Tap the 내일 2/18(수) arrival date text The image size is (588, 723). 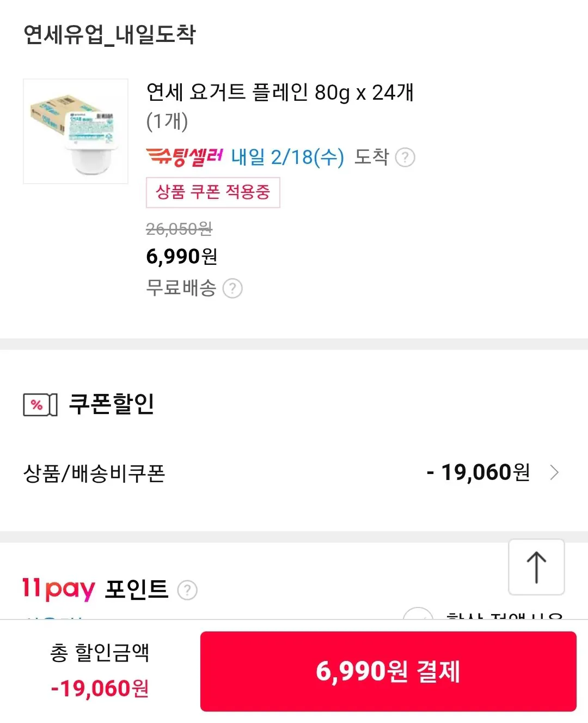[x=287, y=157]
